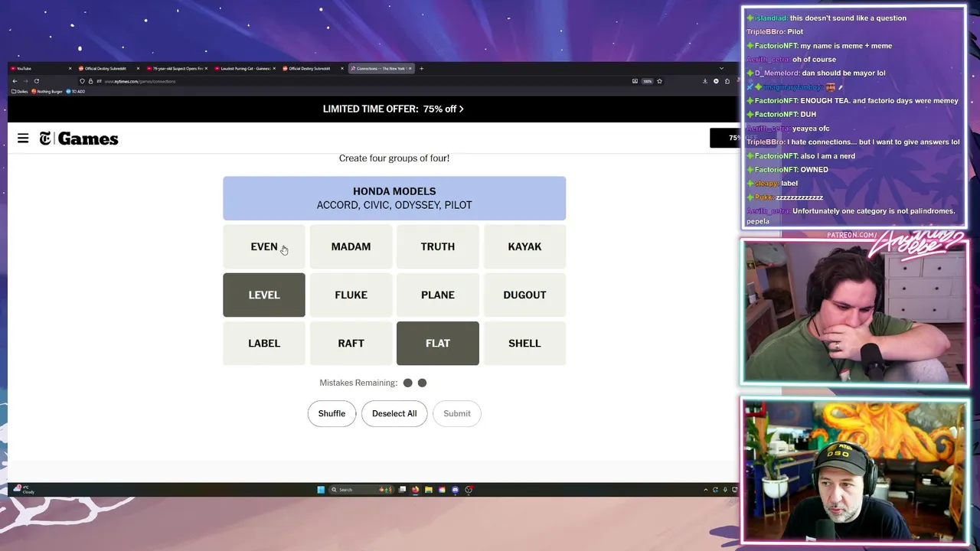Open the Limited Time Offer 75% off banner
The width and height of the screenshot is (980, 551).
(394, 109)
